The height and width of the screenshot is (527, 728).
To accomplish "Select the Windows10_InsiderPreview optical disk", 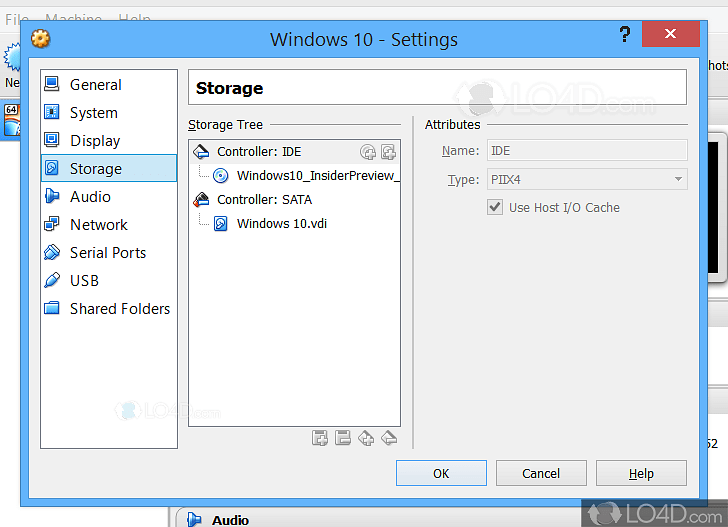I will coord(318,176).
